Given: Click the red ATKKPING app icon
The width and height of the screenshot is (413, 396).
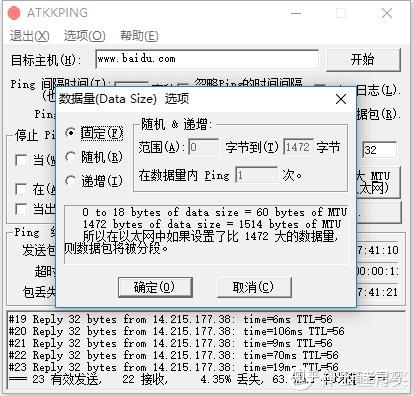Looking at the screenshot, I should [x=14, y=13].
